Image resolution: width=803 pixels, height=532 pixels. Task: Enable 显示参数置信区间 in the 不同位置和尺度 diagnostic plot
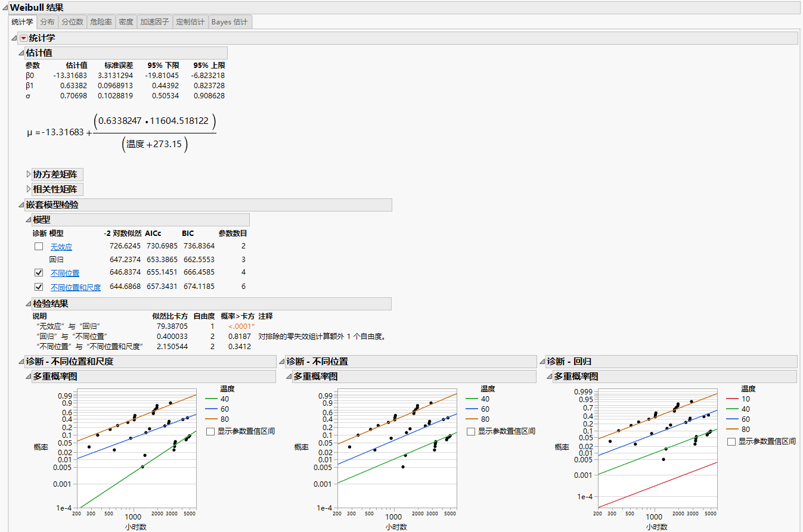210,431
